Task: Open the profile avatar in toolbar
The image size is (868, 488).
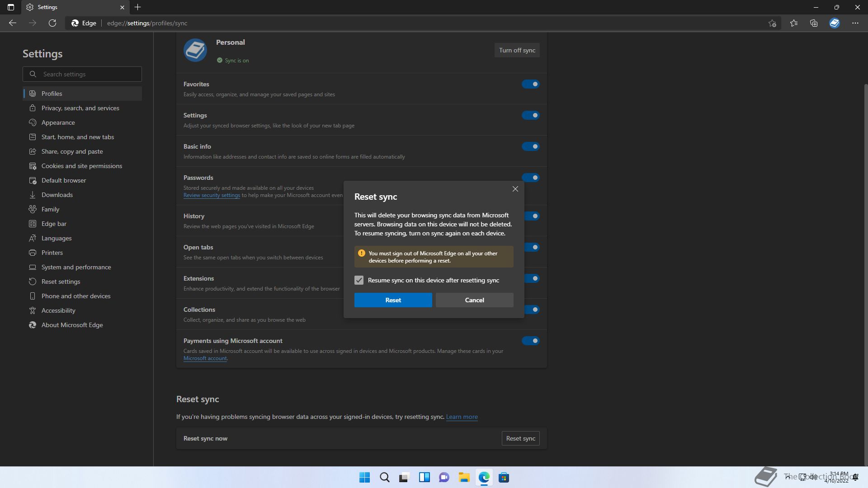Action: point(835,23)
